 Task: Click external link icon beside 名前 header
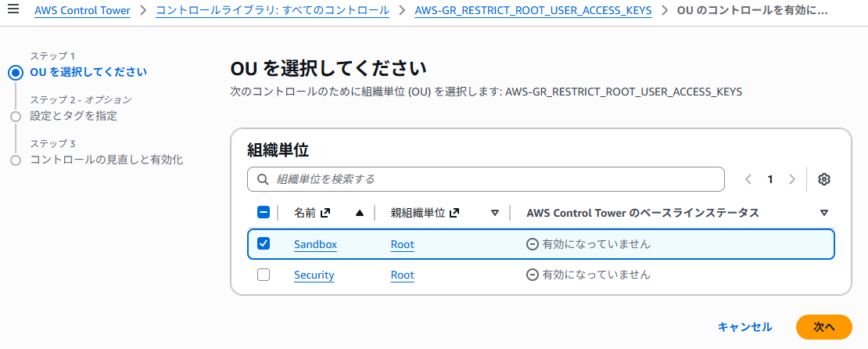tap(325, 213)
